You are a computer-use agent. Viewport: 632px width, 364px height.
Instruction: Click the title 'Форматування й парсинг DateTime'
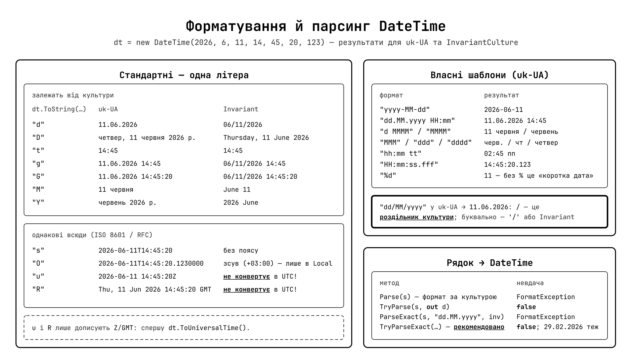click(316, 26)
